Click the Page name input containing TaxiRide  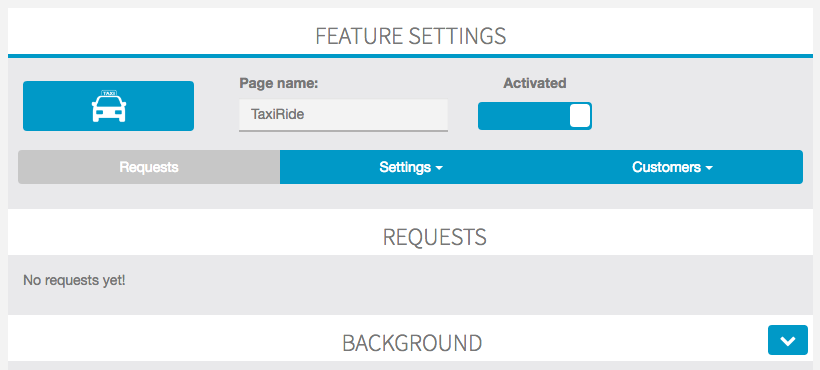344,115
